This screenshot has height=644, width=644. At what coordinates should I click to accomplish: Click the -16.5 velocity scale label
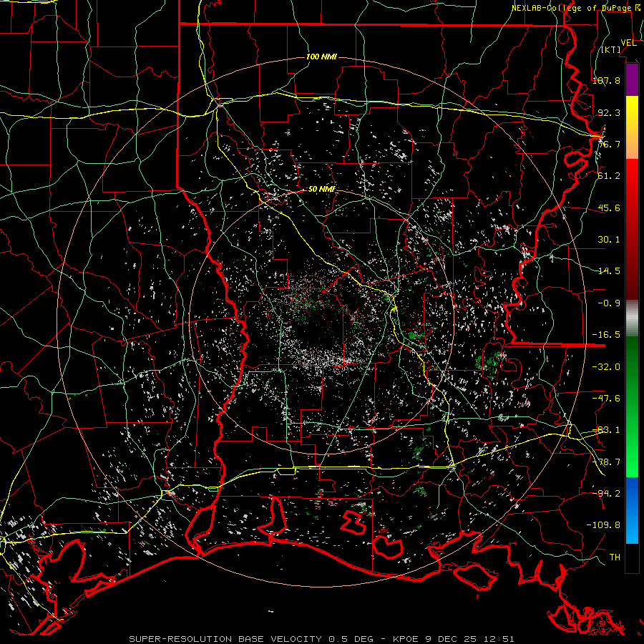(x=606, y=335)
